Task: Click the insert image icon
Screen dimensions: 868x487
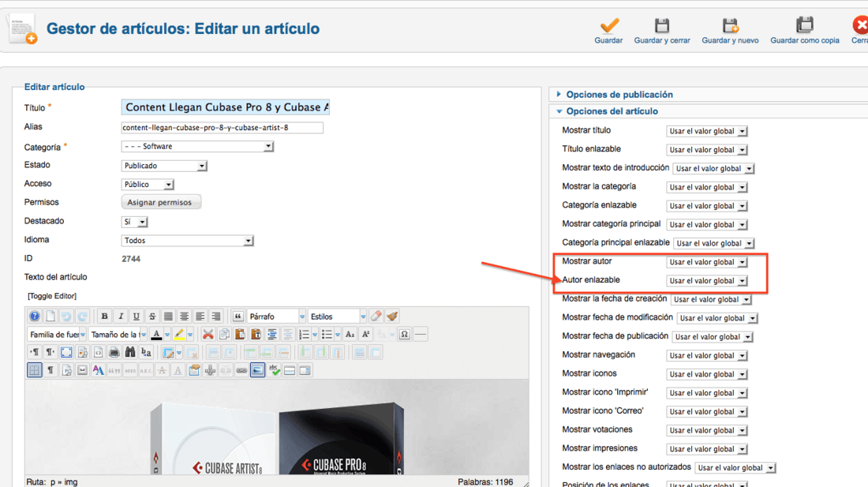Action: tap(257, 370)
